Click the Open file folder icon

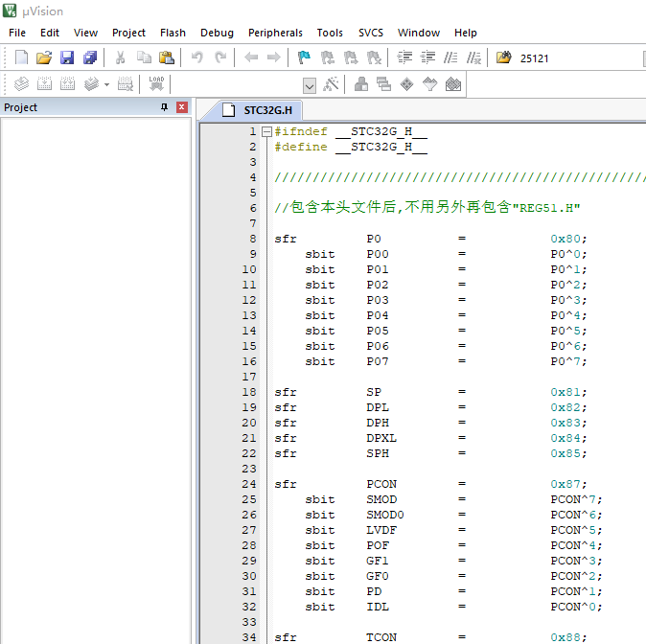[44, 57]
